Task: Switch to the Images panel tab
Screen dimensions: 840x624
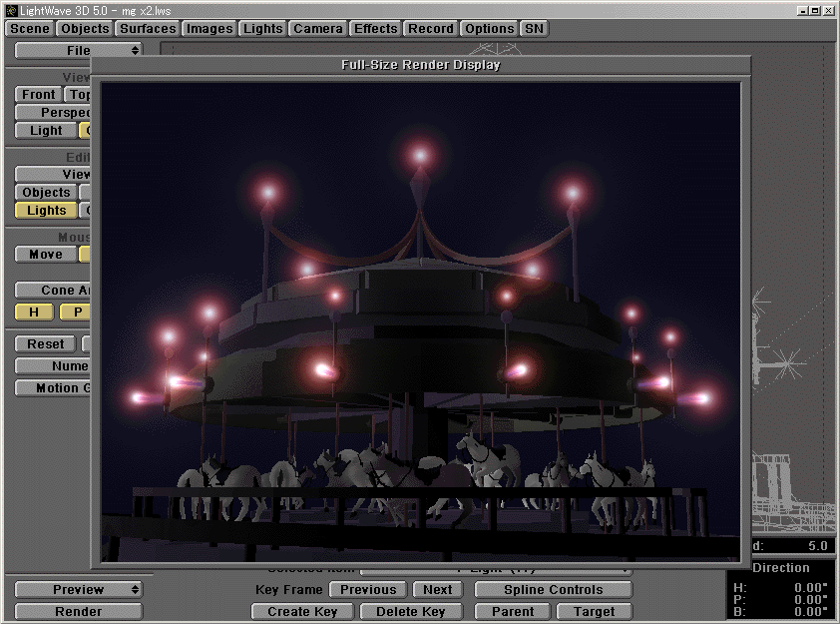Action: coord(210,29)
